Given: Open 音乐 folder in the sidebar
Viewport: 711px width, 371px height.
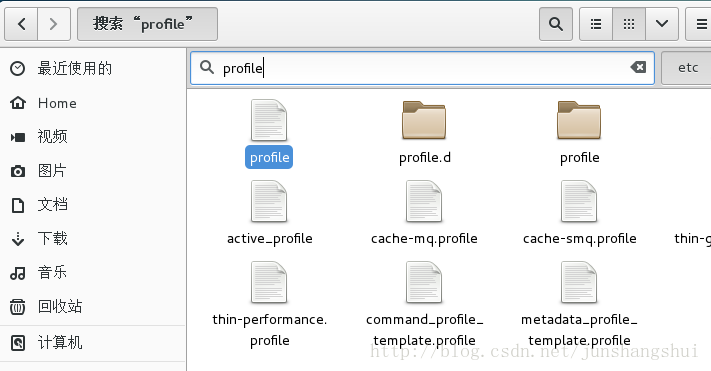Looking at the screenshot, I should pyautogui.click(x=93, y=273).
